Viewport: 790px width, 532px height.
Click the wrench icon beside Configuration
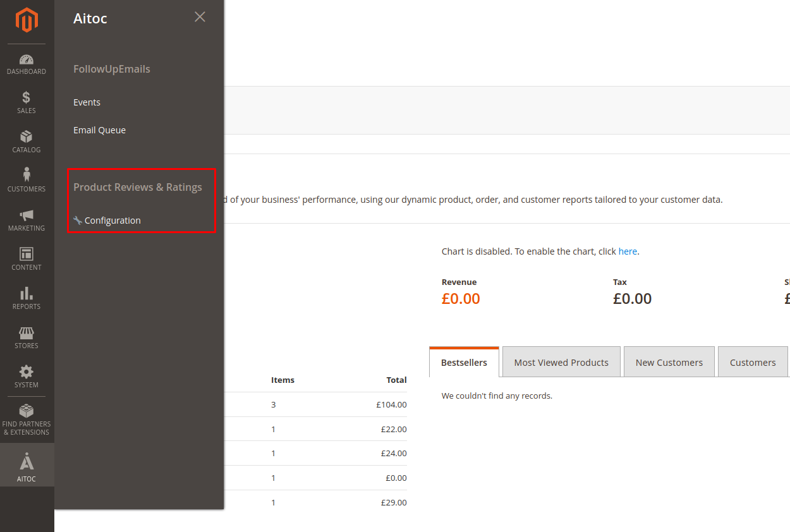tap(78, 221)
